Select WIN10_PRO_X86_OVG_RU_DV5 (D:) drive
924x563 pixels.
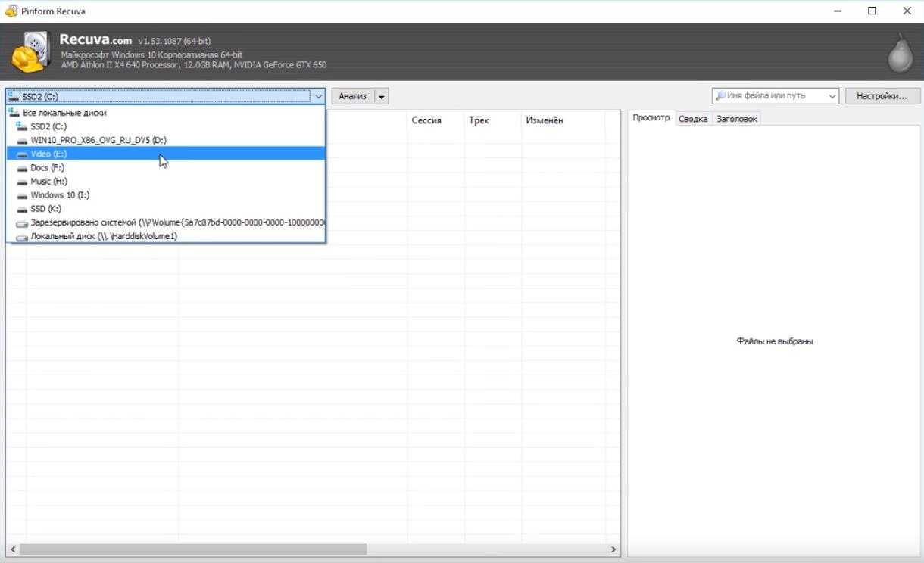tap(166, 140)
